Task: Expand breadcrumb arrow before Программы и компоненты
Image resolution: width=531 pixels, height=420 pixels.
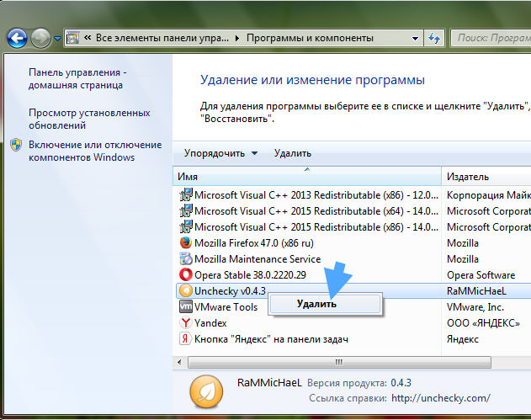Action: pos(237,38)
